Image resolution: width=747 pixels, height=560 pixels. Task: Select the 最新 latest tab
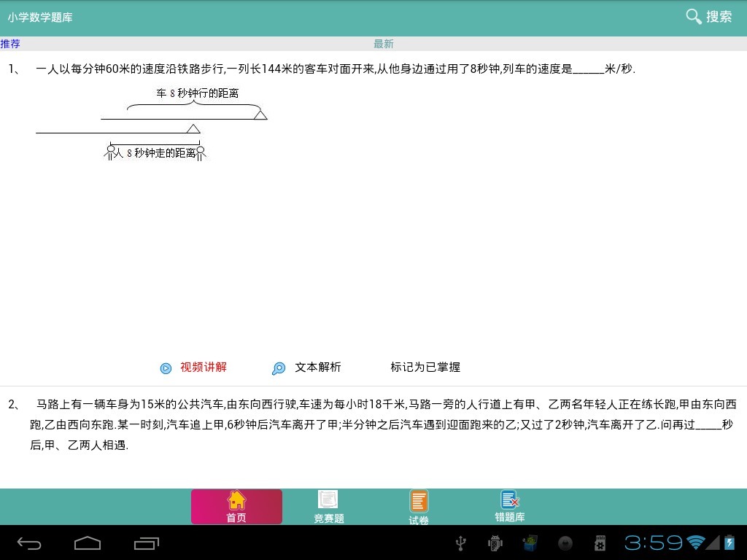click(384, 44)
